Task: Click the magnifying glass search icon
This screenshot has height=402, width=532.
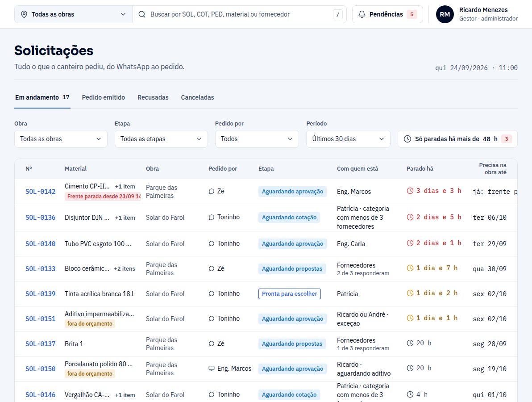Action: (x=142, y=14)
